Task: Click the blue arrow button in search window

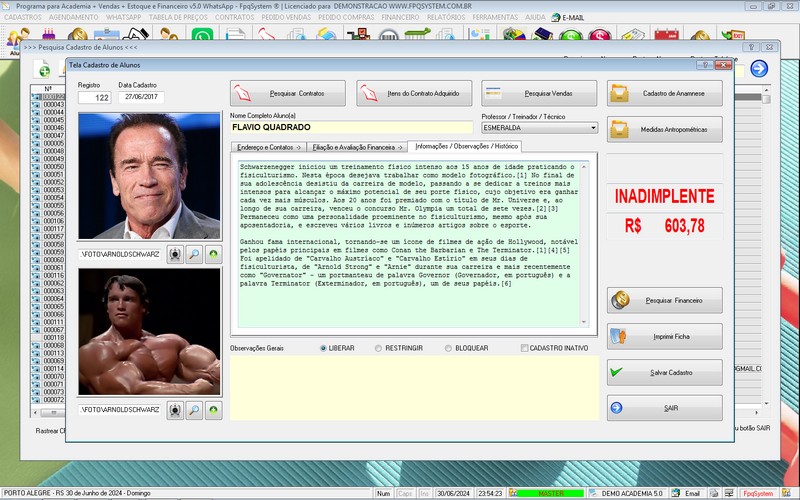Action: tap(759, 68)
